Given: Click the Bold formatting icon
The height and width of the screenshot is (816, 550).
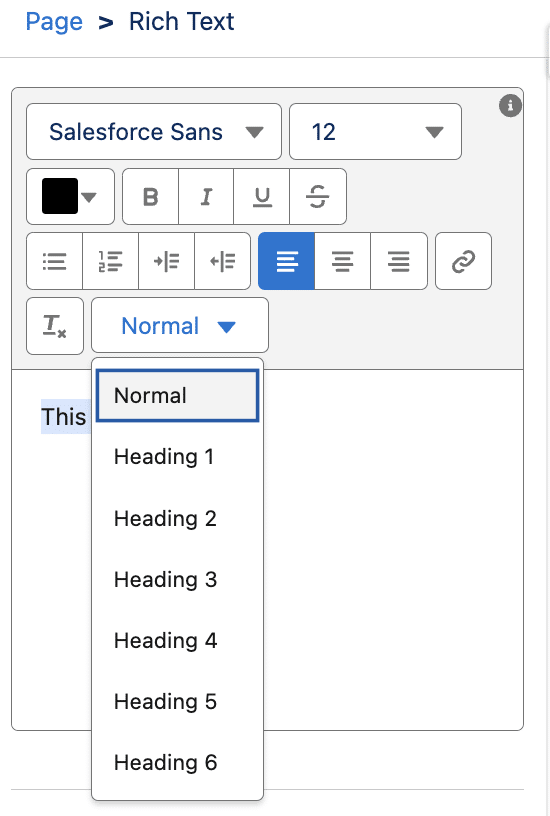Looking at the screenshot, I should click(x=150, y=196).
